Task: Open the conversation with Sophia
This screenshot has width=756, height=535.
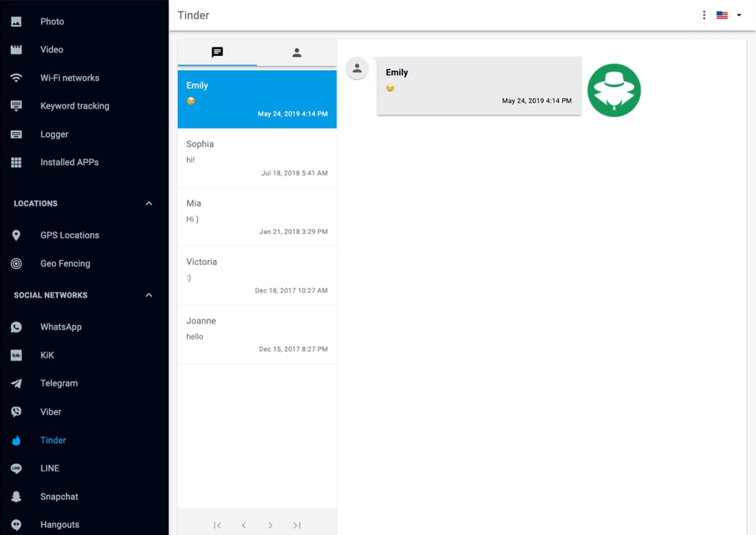Action: pos(257,157)
